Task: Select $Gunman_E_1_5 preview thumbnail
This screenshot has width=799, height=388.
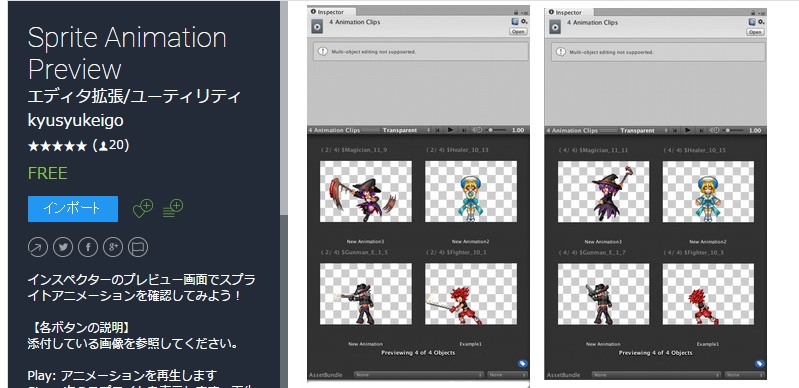Action: [366, 294]
